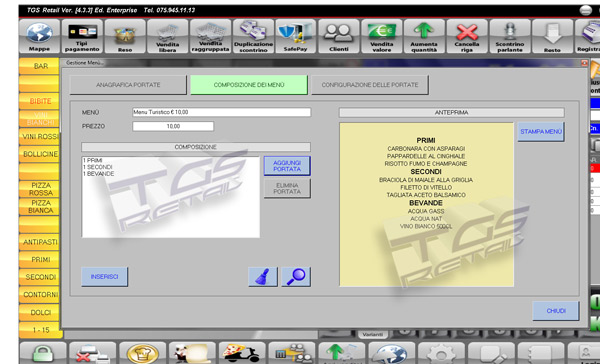Click waiter with scroll icon
Screen dimensions: 600x364
(x=192, y=353)
